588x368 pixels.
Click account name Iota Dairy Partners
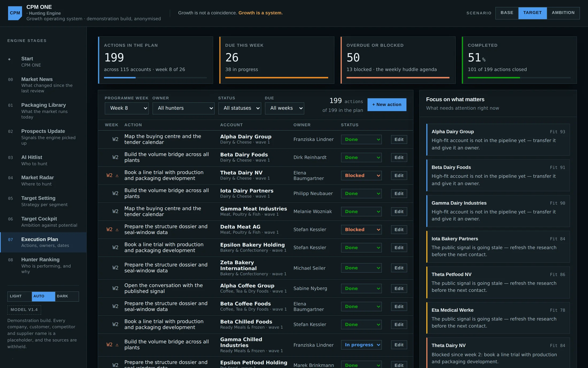point(247,191)
